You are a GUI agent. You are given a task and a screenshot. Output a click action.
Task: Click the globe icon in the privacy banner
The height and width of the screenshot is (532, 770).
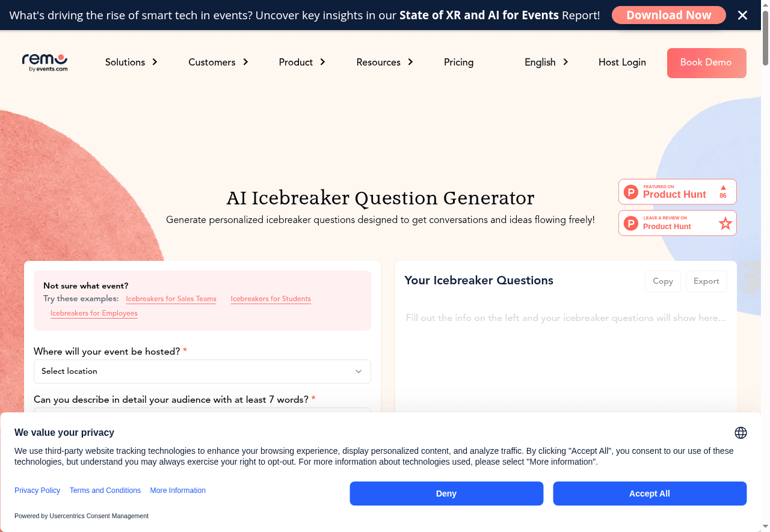click(x=741, y=432)
